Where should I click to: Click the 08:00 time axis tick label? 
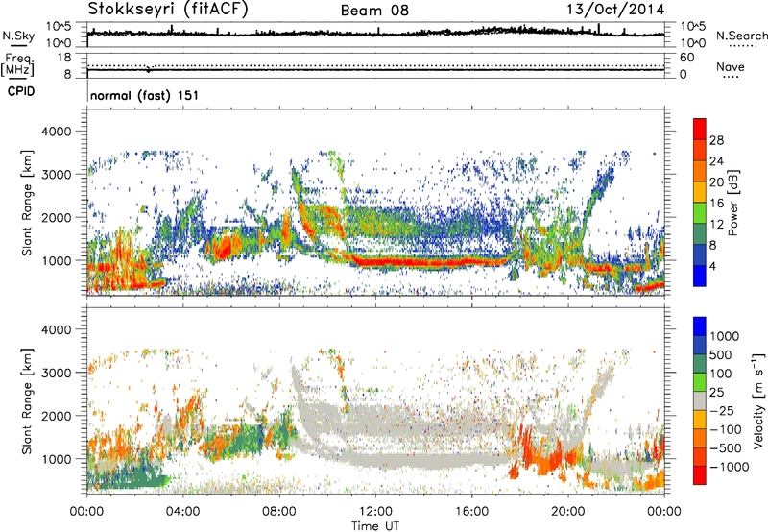[279, 512]
